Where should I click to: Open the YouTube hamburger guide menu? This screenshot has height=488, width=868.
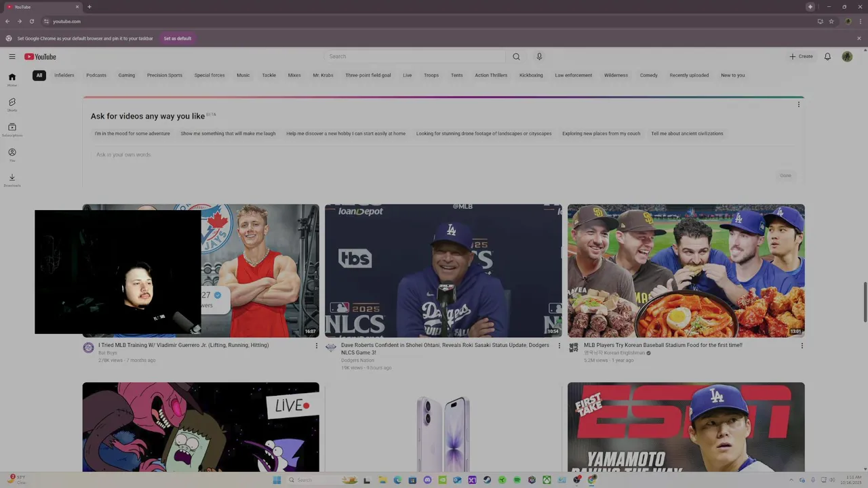click(12, 56)
